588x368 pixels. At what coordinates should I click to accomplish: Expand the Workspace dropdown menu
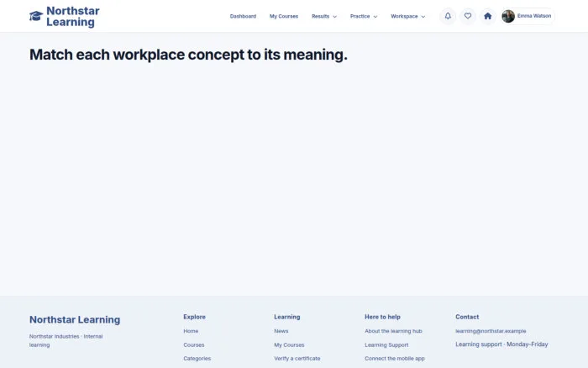tap(407, 16)
